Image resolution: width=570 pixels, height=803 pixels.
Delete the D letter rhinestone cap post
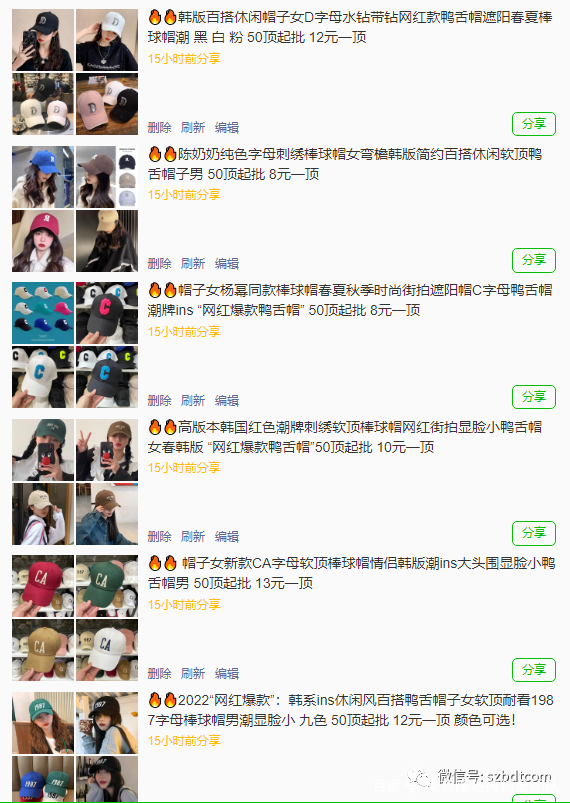click(x=159, y=128)
